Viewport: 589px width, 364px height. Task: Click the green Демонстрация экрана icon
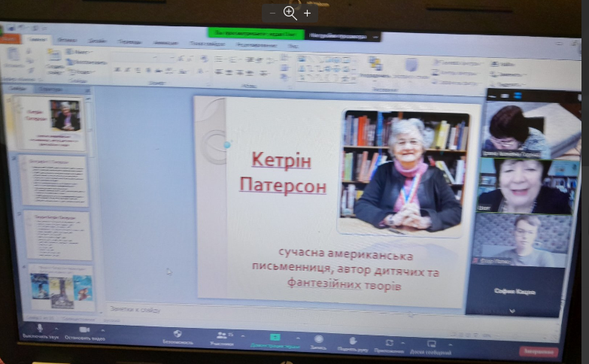275,337
